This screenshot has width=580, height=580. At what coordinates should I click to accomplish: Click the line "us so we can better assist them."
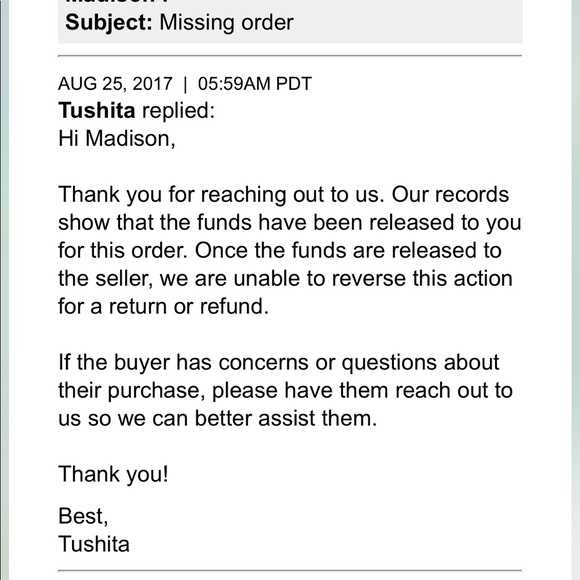click(218, 418)
